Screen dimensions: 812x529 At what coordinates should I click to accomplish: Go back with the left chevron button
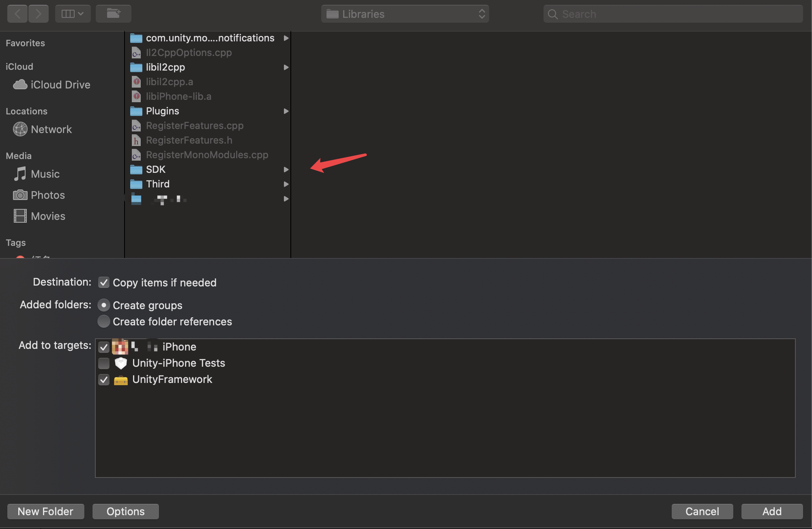17,14
